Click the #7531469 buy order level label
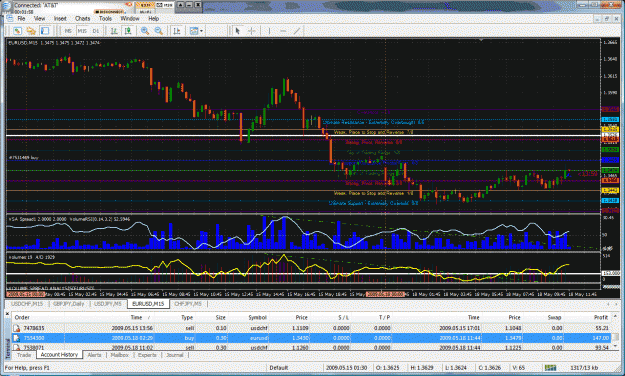 click(x=24, y=158)
